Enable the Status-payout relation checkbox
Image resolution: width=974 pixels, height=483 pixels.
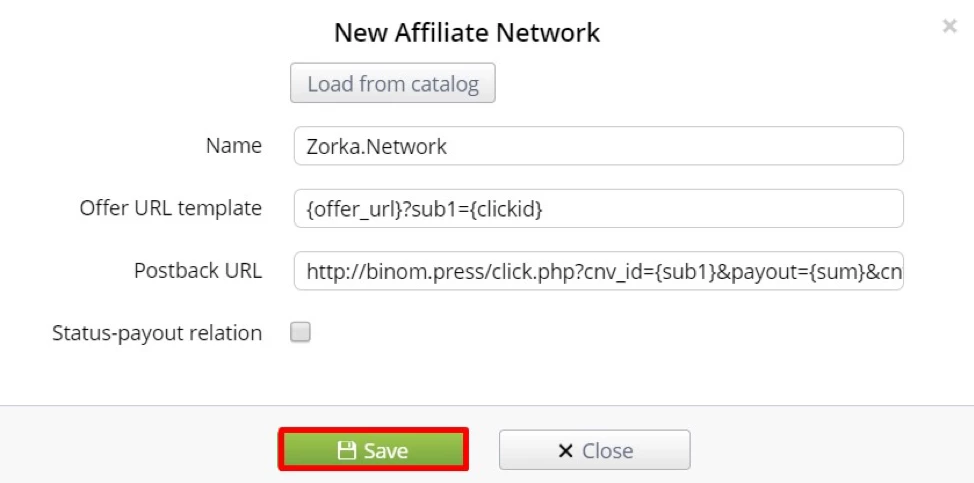tap(301, 333)
